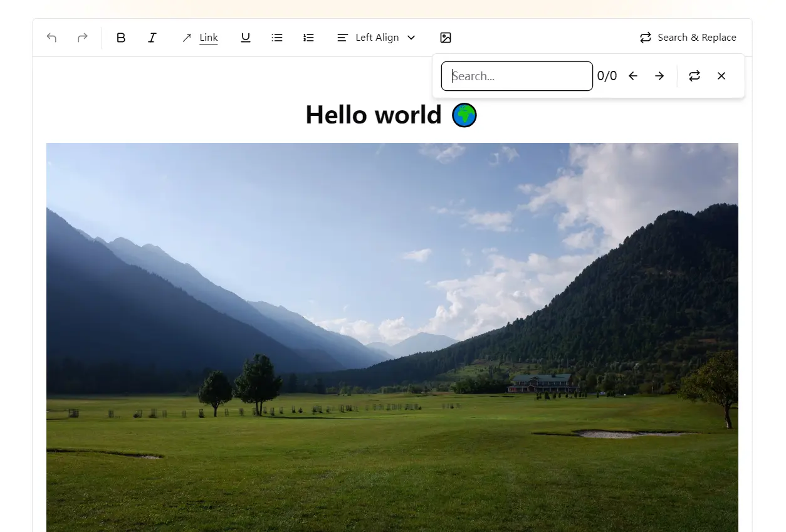Click the Hello world heading text
Viewport: 786px width, 532px height.
pos(373,115)
